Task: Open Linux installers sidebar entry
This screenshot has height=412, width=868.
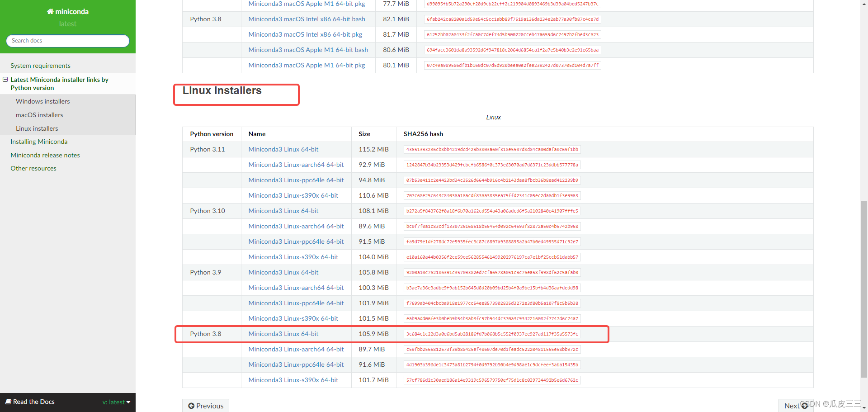Action: (37, 128)
